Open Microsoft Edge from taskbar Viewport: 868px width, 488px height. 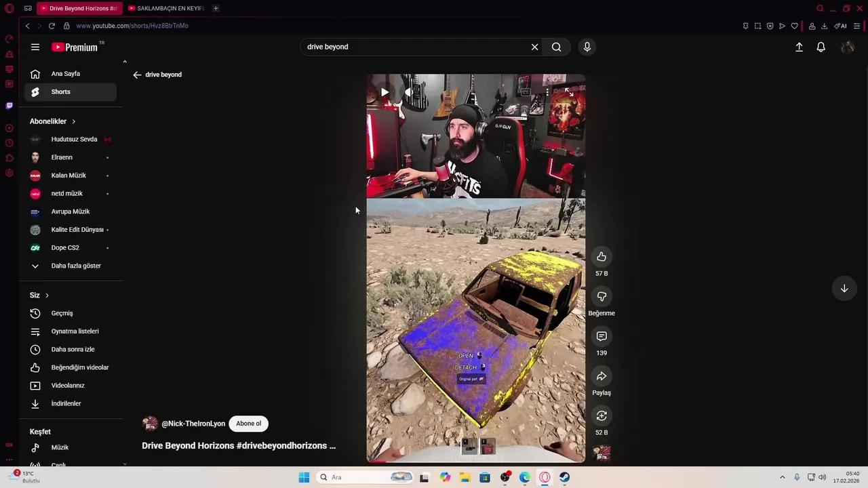[x=525, y=477]
